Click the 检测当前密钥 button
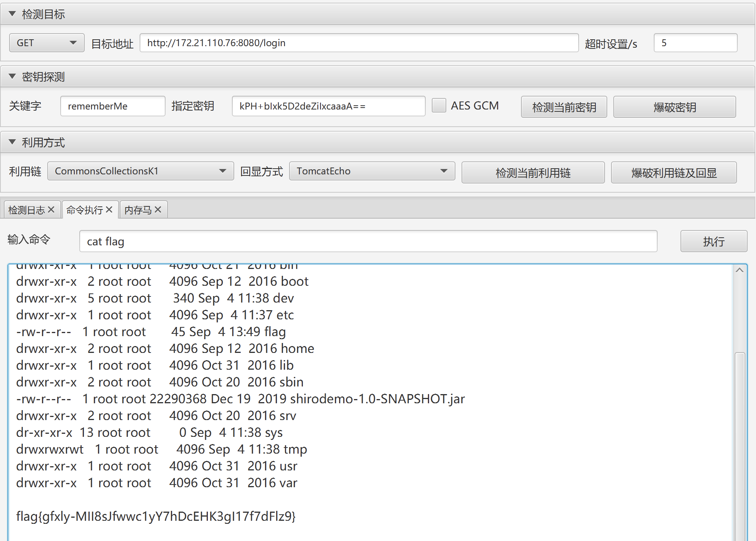This screenshot has width=756, height=541. click(x=564, y=107)
